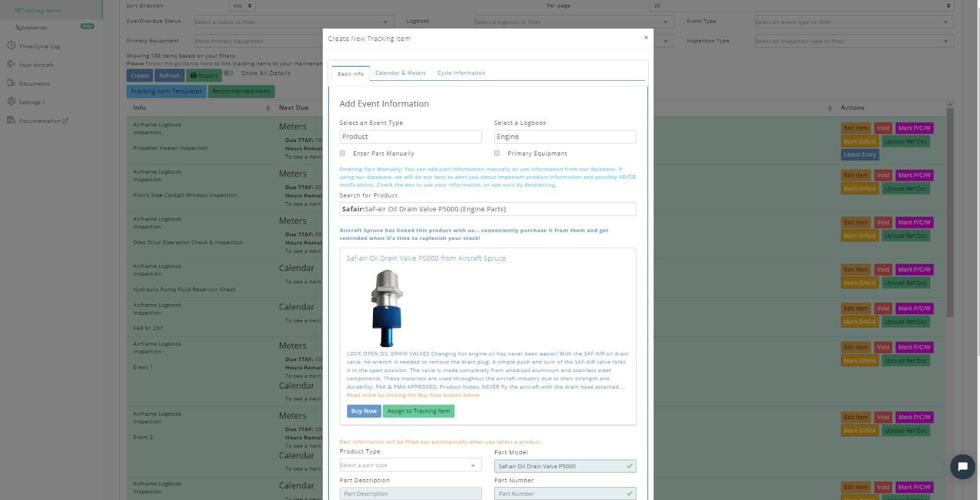Void the Event 2 item
This screenshot has height=500, width=980.
click(x=883, y=417)
